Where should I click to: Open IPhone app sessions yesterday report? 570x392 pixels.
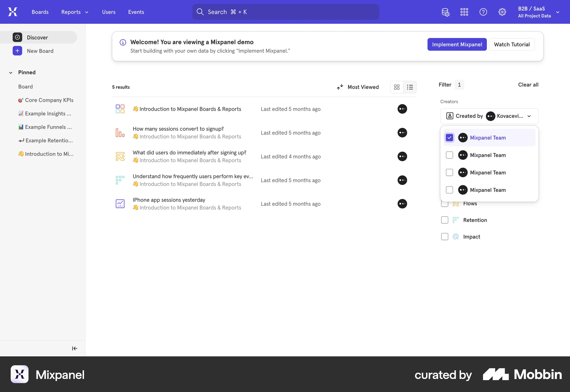tap(169, 200)
